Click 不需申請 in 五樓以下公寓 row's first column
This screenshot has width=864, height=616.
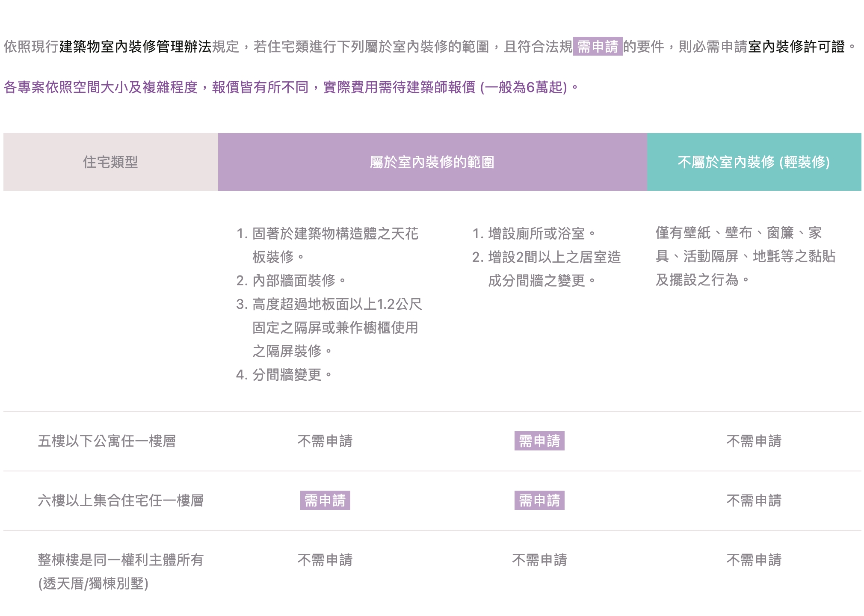(325, 441)
